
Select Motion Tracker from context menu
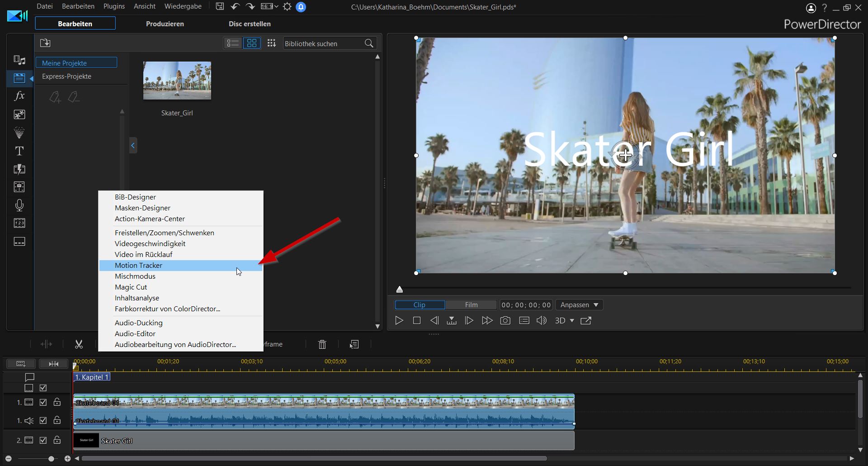pyautogui.click(x=138, y=266)
